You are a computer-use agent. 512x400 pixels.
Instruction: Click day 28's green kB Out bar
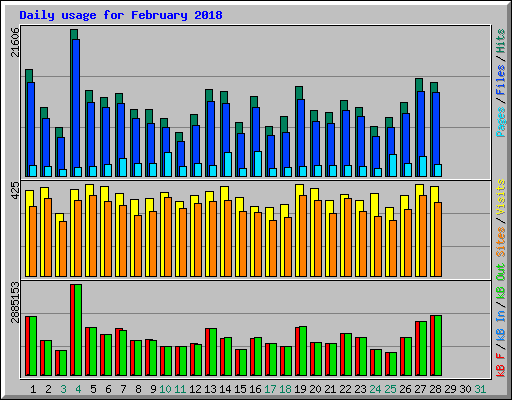[x=438, y=346]
